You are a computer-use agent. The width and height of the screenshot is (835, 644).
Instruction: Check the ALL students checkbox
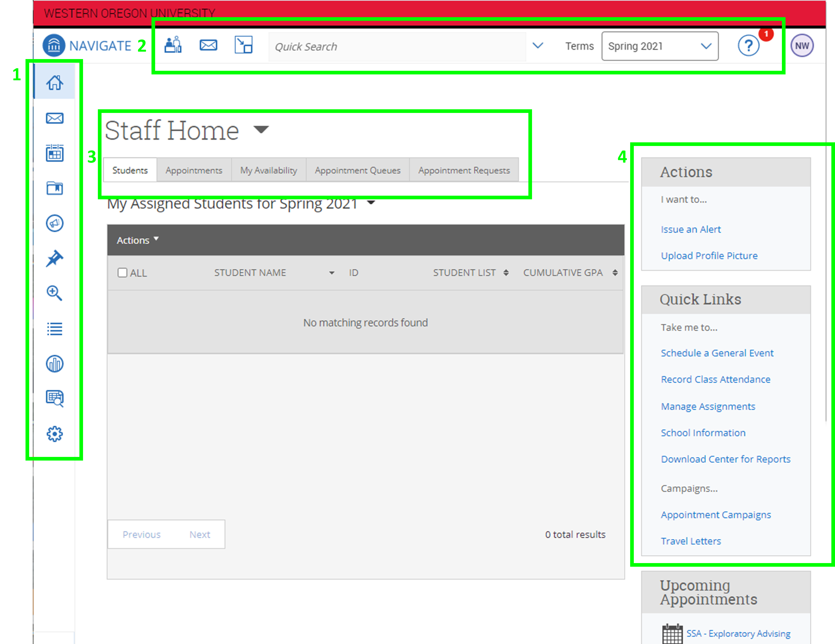[x=122, y=272]
